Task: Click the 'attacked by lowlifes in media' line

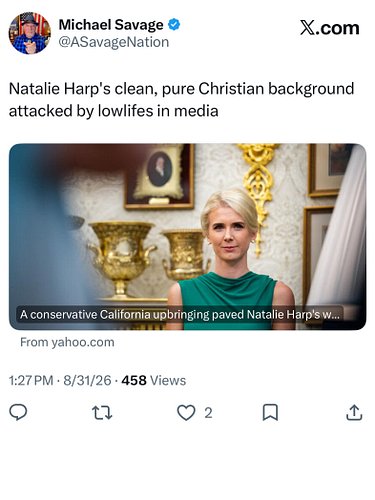Action: click(114, 111)
